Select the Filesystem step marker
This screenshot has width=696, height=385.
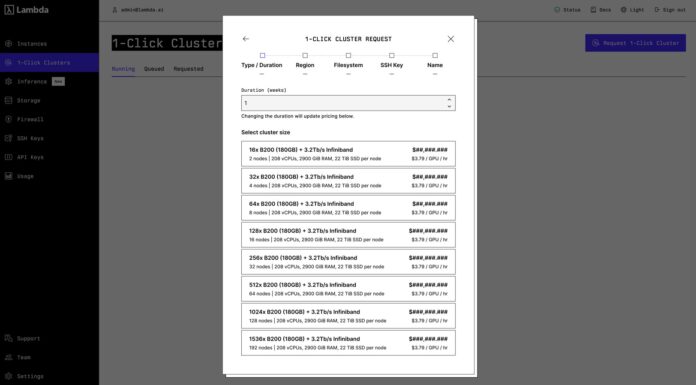[348, 56]
